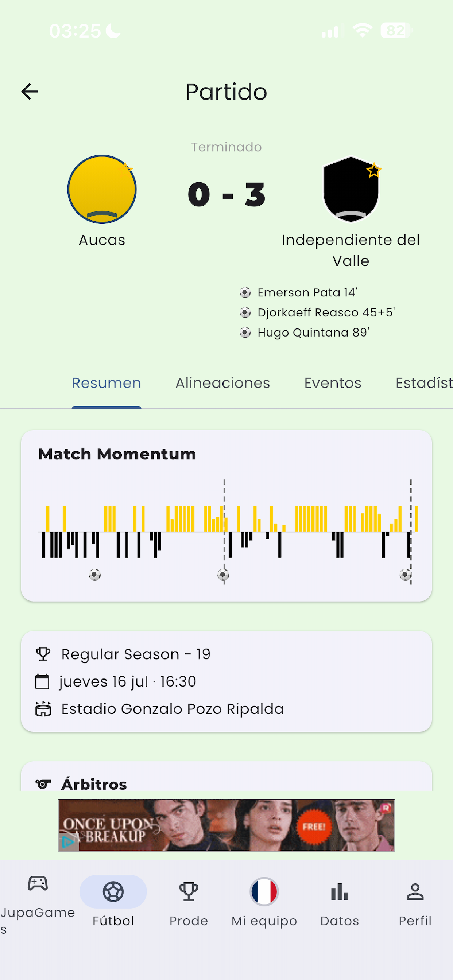Open Independiente del Valle shield crest
453x980 pixels.
click(x=351, y=189)
